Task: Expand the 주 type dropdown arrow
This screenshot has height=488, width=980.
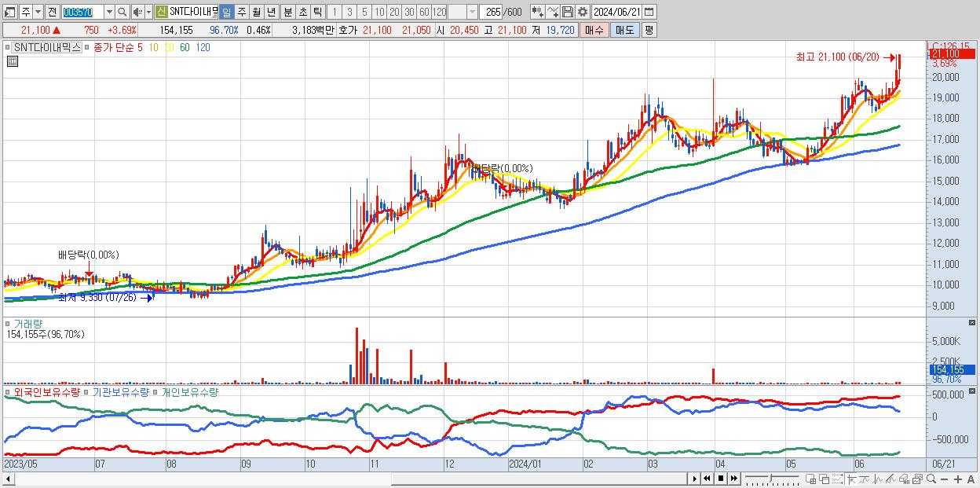Action: (38, 12)
